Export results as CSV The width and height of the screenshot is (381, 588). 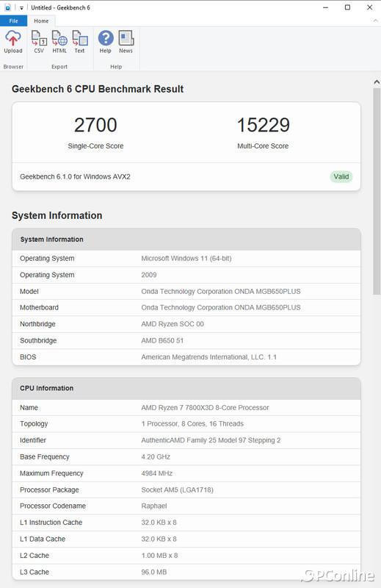point(39,42)
